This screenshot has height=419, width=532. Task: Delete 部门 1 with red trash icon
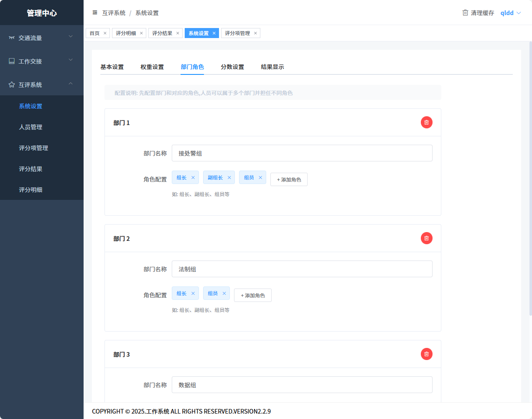[x=426, y=123]
